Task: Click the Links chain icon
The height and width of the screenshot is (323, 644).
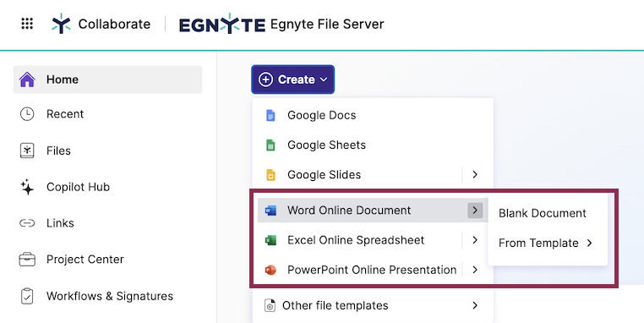Action: pos(27,223)
